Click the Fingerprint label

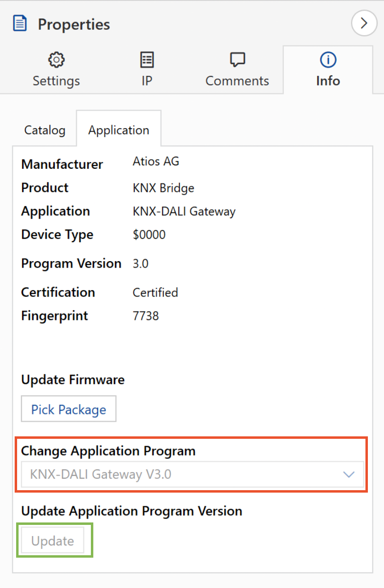point(55,316)
